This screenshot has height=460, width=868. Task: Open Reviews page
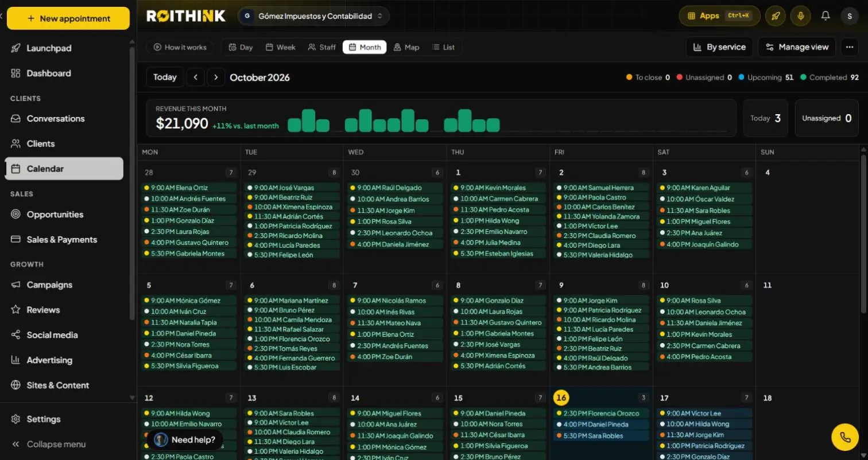click(x=64, y=310)
